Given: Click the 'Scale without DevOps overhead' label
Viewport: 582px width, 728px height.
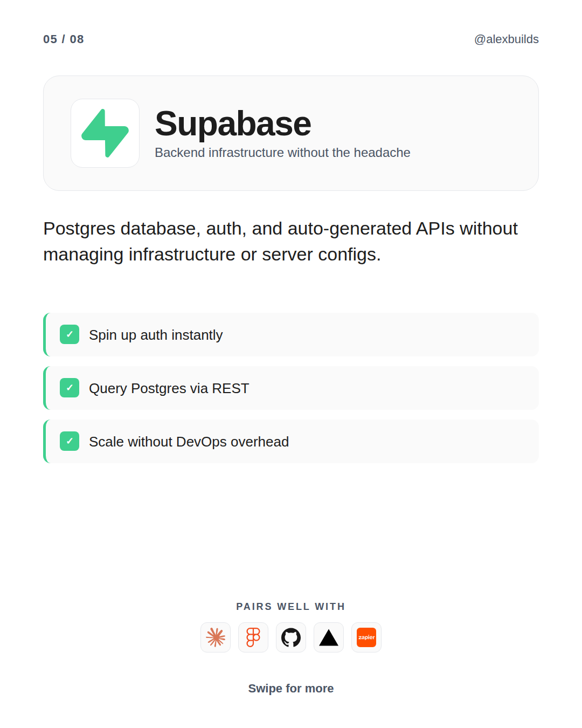Looking at the screenshot, I should (x=189, y=442).
